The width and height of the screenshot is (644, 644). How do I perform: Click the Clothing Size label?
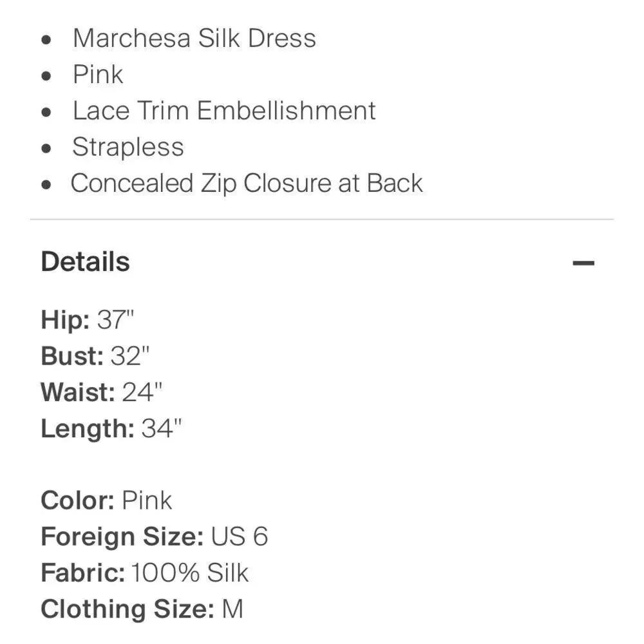(x=127, y=609)
